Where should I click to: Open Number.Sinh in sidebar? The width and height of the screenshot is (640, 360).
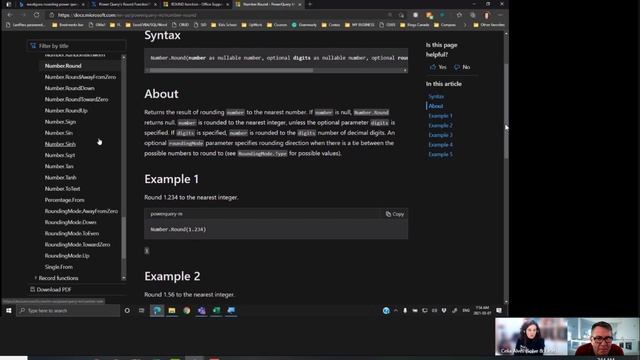coord(60,144)
